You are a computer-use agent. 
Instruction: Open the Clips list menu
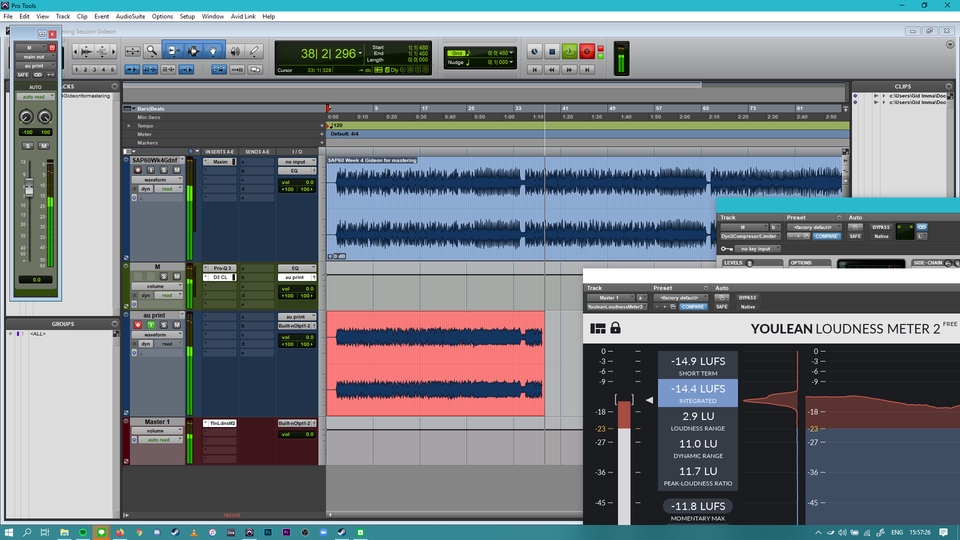tap(948, 86)
